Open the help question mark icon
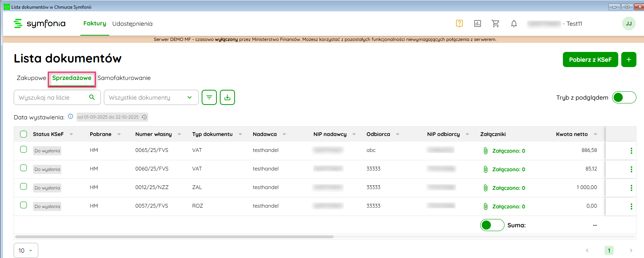 459,23
